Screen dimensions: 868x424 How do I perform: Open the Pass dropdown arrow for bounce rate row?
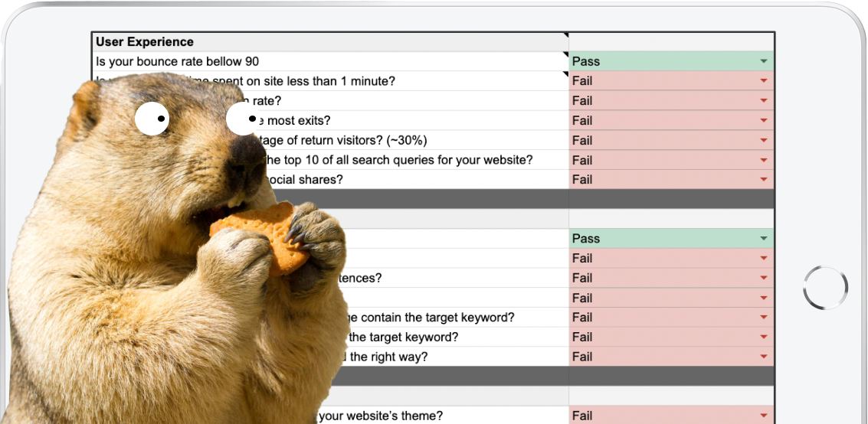(764, 61)
